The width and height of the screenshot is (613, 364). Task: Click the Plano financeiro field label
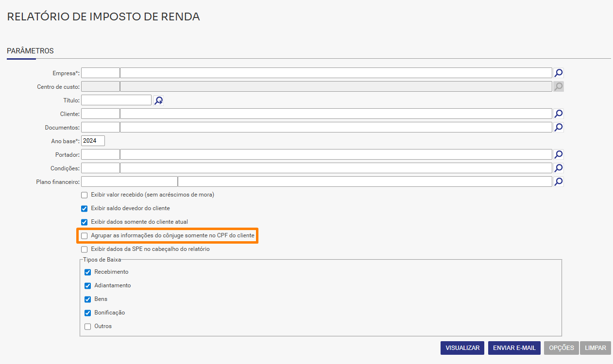click(x=58, y=182)
